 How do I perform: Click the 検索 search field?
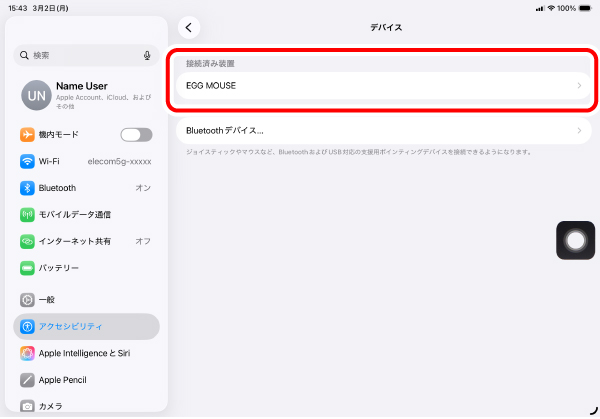pyautogui.click(x=86, y=55)
